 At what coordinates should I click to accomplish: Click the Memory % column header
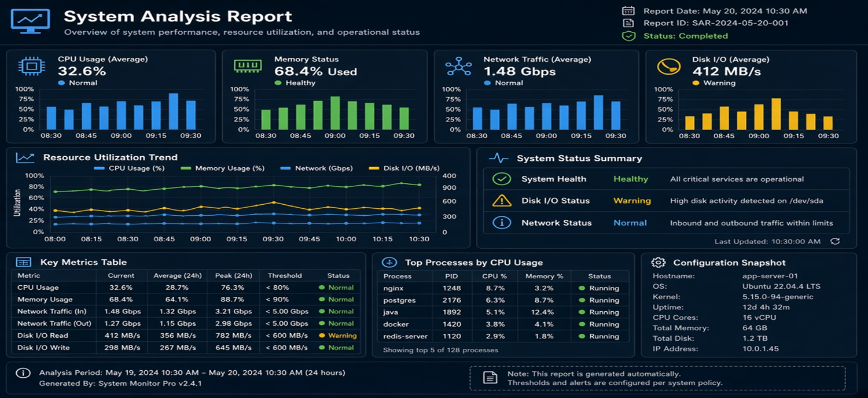tap(544, 277)
